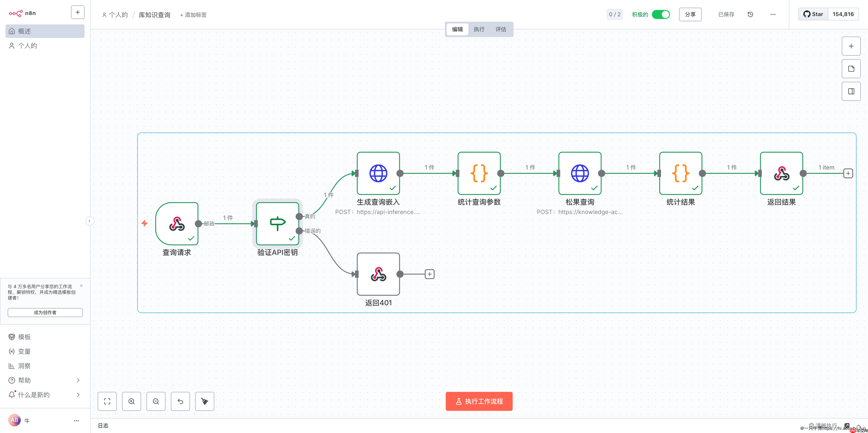This screenshot has width=868, height=433.
Task: Click the 分享 button
Action: click(690, 14)
